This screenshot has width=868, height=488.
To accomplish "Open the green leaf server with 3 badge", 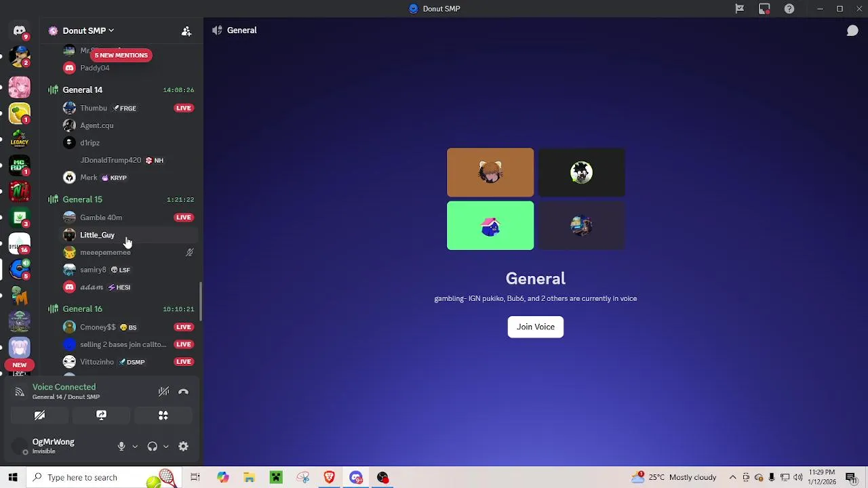I will click(19, 218).
